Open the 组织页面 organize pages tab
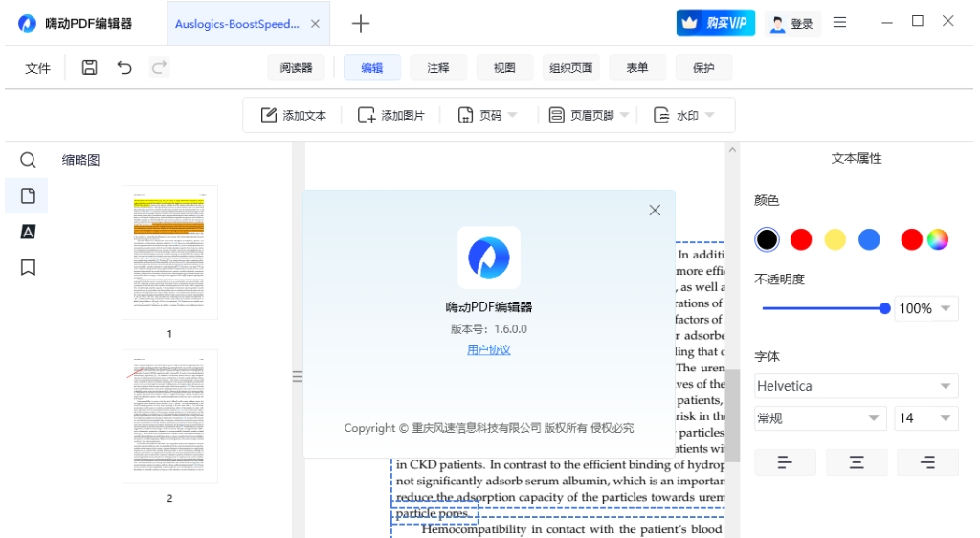Image resolution: width=980 pixels, height=538 pixels. pyautogui.click(x=570, y=67)
